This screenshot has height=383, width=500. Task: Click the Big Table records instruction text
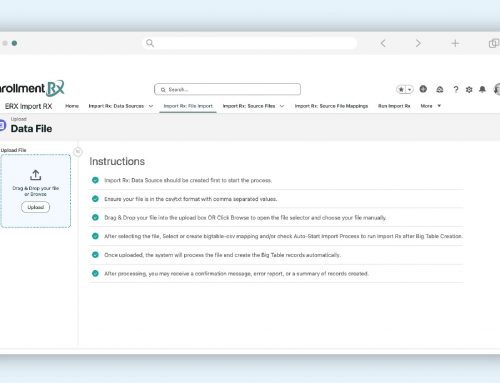click(222, 255)
